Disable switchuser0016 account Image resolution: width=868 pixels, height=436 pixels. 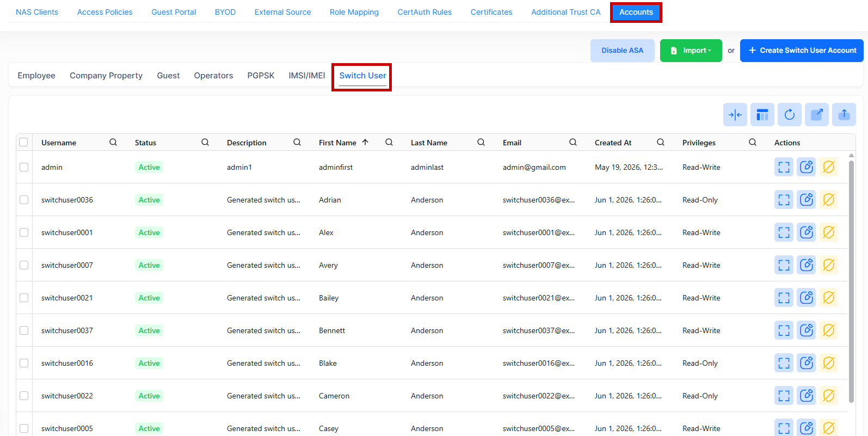click(828, 363)
